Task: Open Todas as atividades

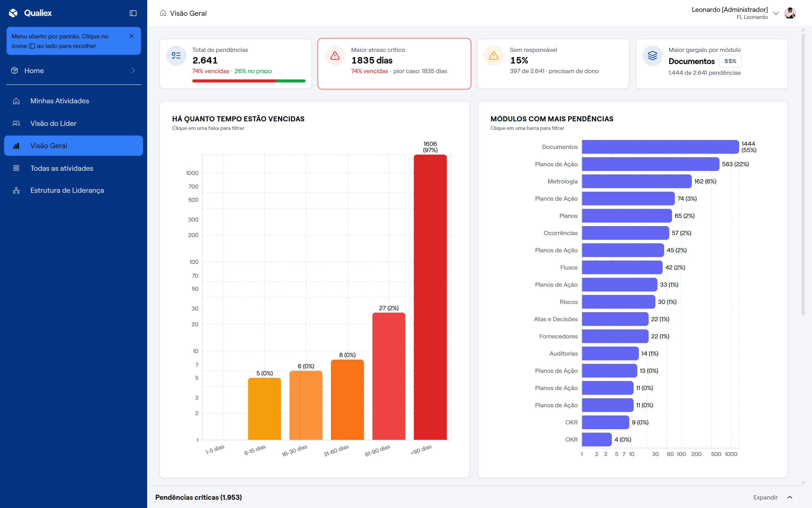Action: coord(74,168)
